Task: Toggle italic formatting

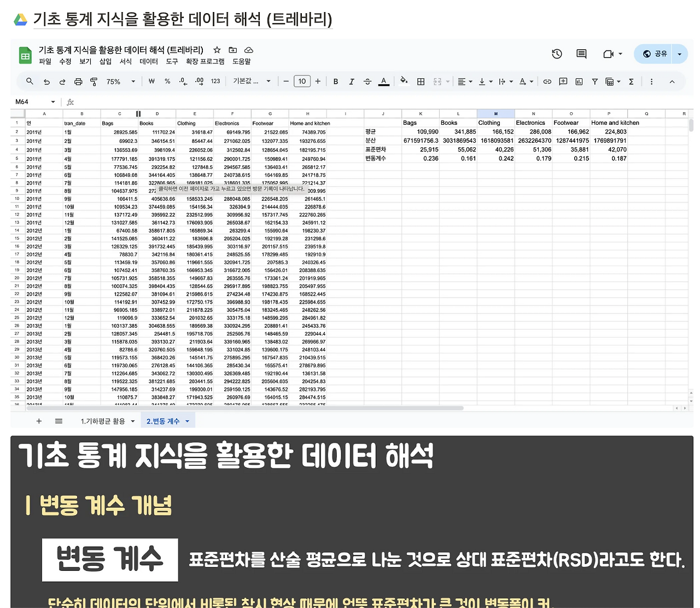Action: (352, 81)
